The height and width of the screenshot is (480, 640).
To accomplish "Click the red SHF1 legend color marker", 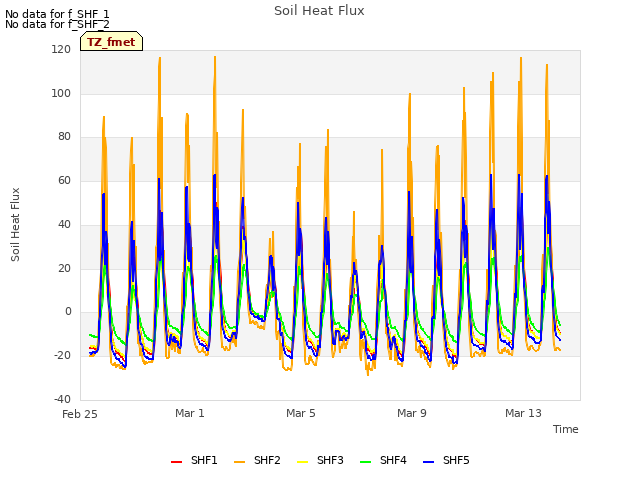I will [x=176, y=462].
